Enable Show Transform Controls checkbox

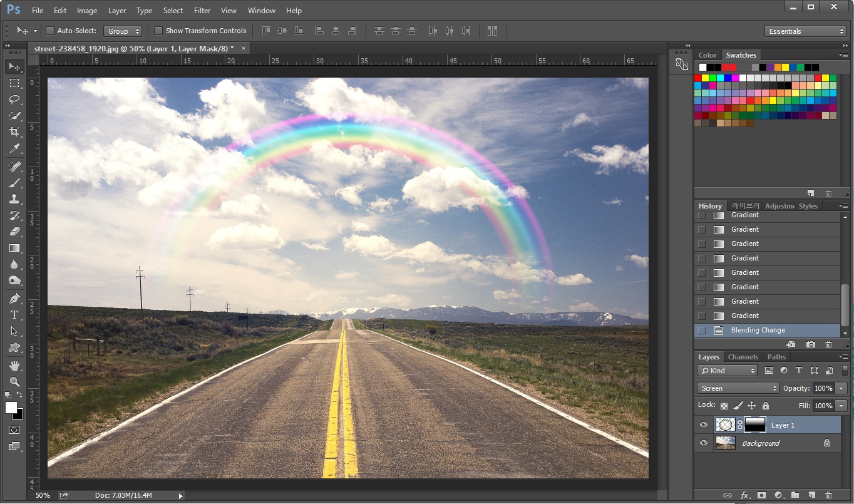[x=158, y=31]
